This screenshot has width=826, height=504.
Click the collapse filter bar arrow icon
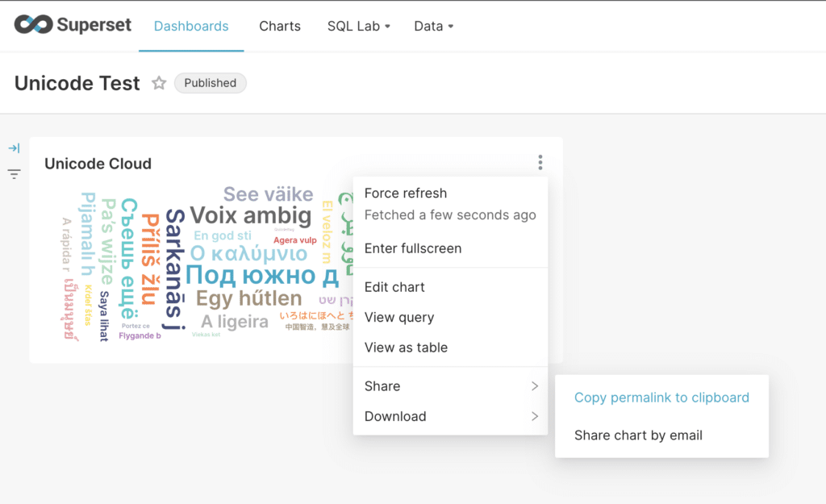[14, 148]
